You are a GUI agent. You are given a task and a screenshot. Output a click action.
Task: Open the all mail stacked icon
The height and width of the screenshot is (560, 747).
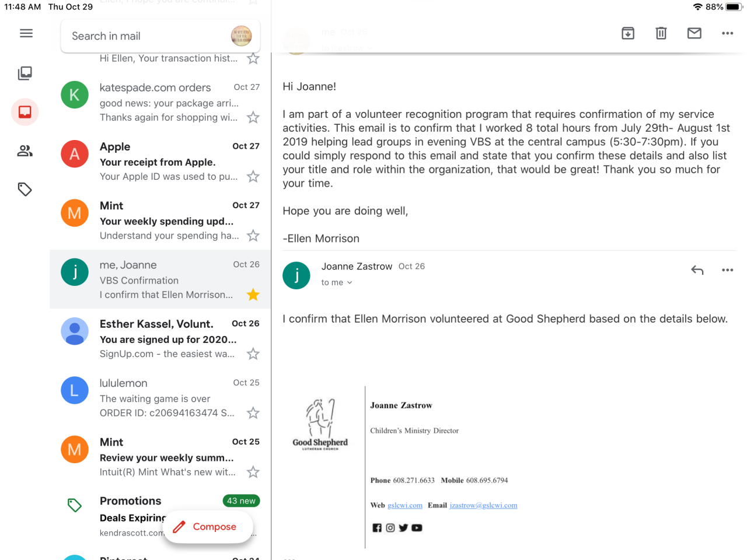pos(25,73)
